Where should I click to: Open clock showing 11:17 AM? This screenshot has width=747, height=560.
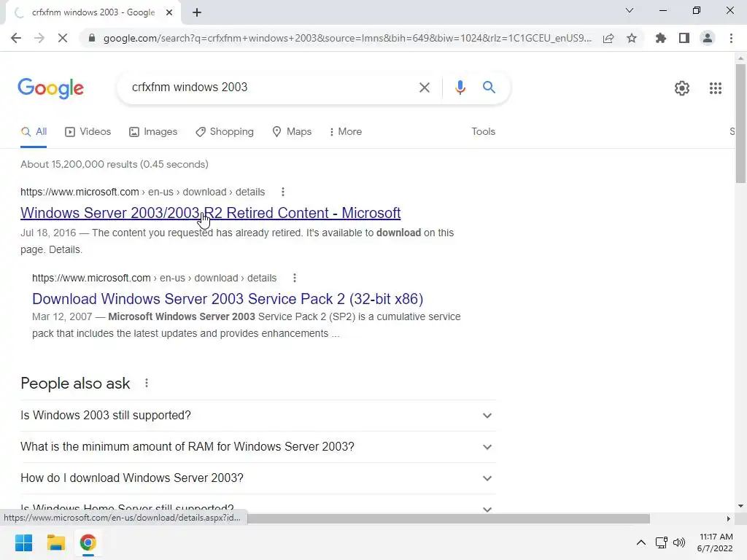715,542
